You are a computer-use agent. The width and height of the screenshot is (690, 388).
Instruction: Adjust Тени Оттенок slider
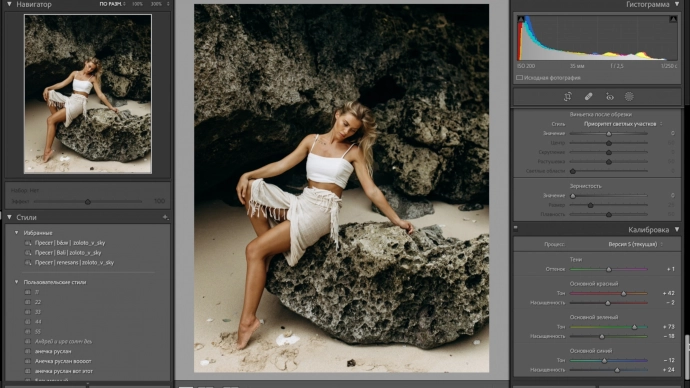pyautogui.click(x=609, y=269)
